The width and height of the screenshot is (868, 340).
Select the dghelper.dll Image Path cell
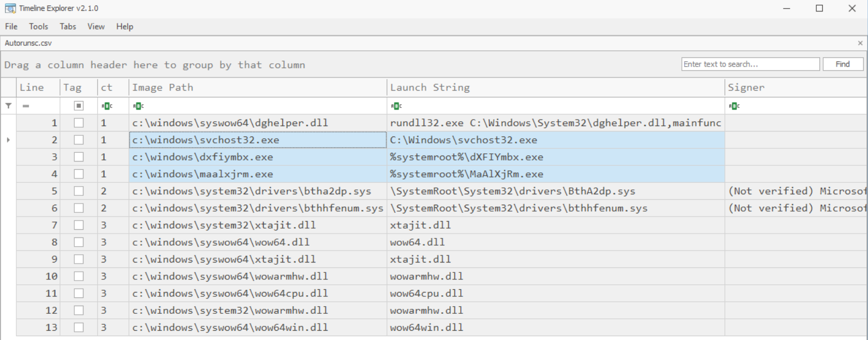258,123
